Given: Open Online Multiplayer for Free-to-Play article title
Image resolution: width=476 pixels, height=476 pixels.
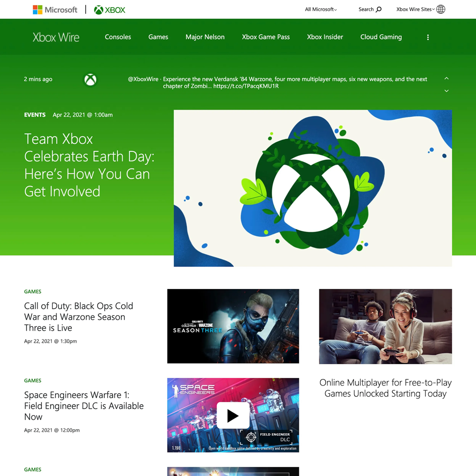Looking at the screenshot, I should pyautogui.click(x=385, y=388).
